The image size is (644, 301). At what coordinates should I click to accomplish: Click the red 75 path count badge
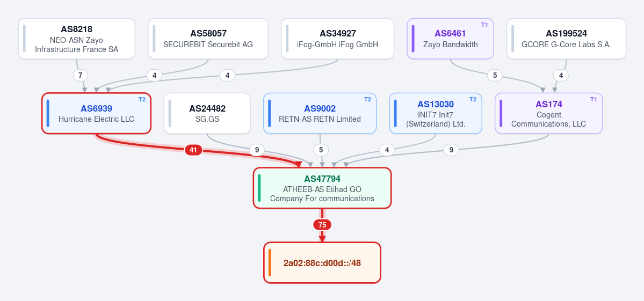322,225
